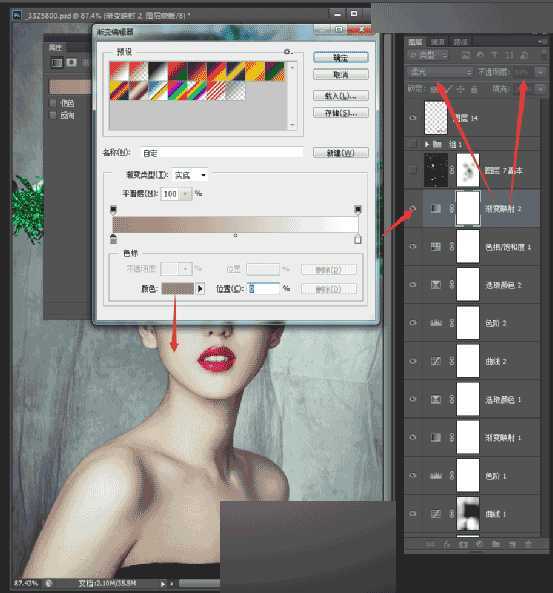The width and height of the screenshot is (553, 593).
Task: Switch to the 通道 channels tab
Action: [438, 42]
